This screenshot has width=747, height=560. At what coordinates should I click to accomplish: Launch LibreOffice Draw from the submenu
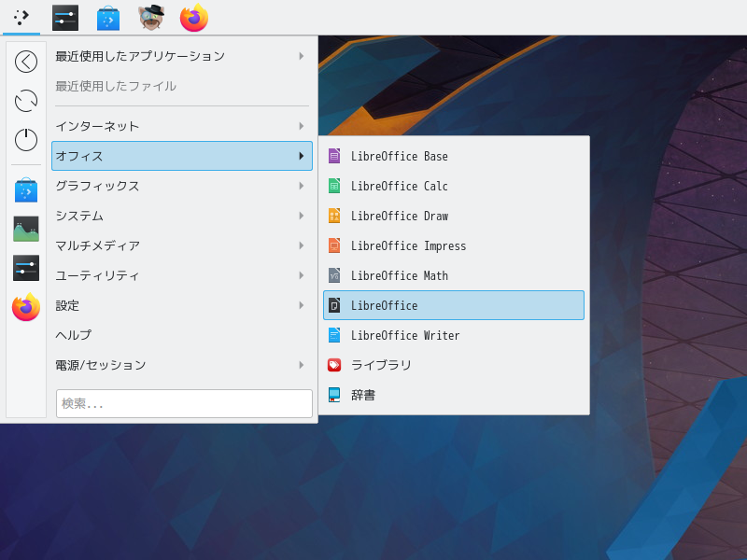(x=454, y=216)
